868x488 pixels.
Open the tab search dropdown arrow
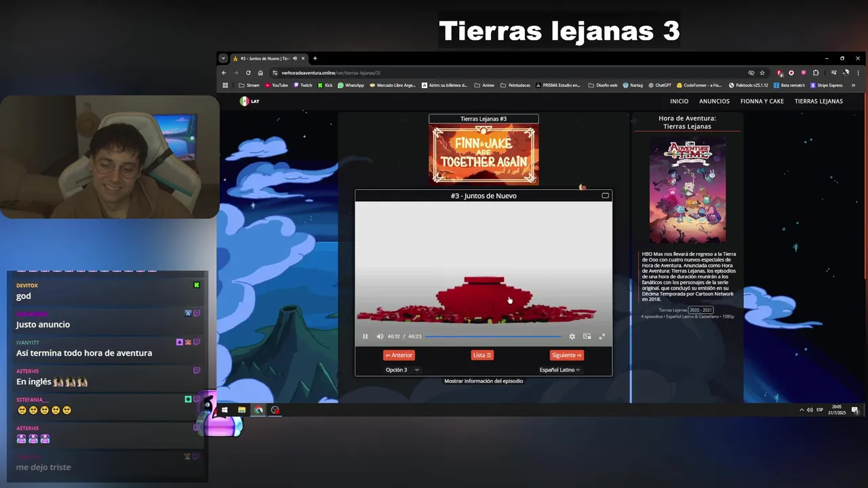click(224, 58)
